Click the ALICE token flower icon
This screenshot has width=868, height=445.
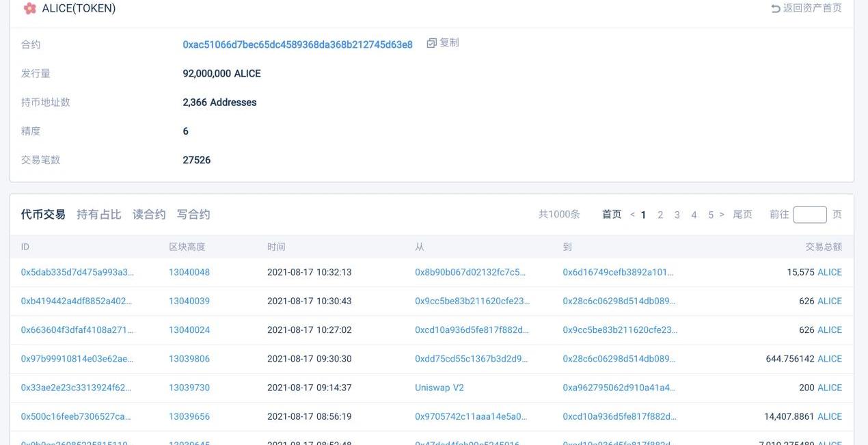point(29,9)
